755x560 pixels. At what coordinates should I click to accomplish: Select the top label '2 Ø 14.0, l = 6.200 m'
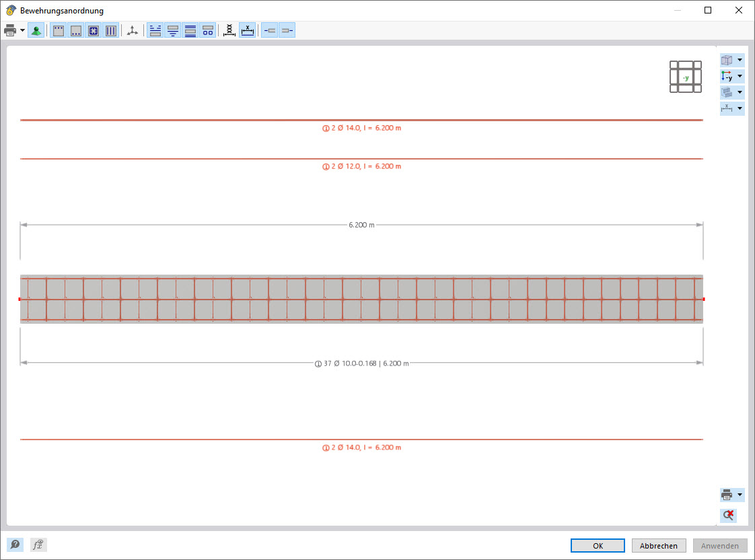click(361, 128)
